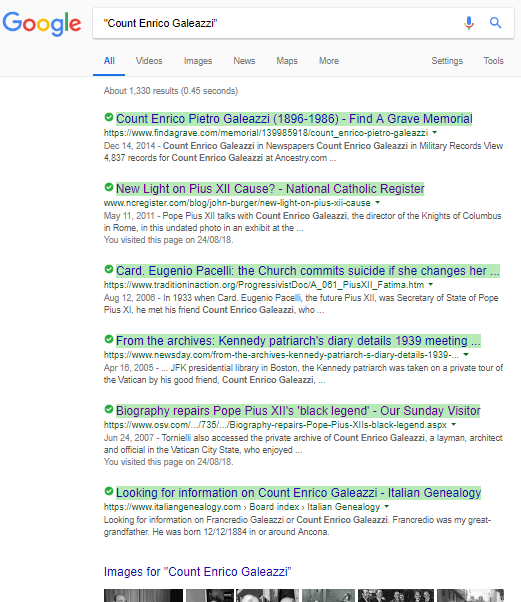The width and height of the screenshot is (521, 602).
Task: Click the blue search magnifier icon
Action: [x=496, y=23]
